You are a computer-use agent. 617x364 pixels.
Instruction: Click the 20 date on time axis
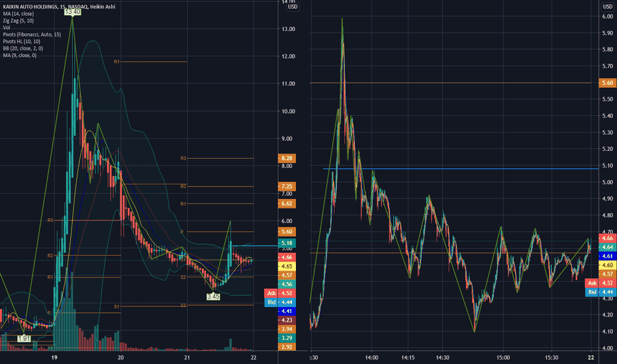pos(120,357)
